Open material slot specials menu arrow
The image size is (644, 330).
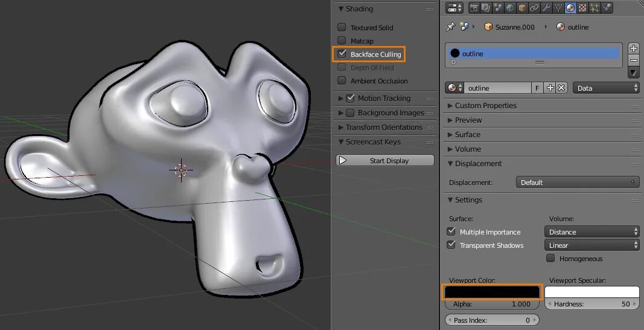(634, 73)
